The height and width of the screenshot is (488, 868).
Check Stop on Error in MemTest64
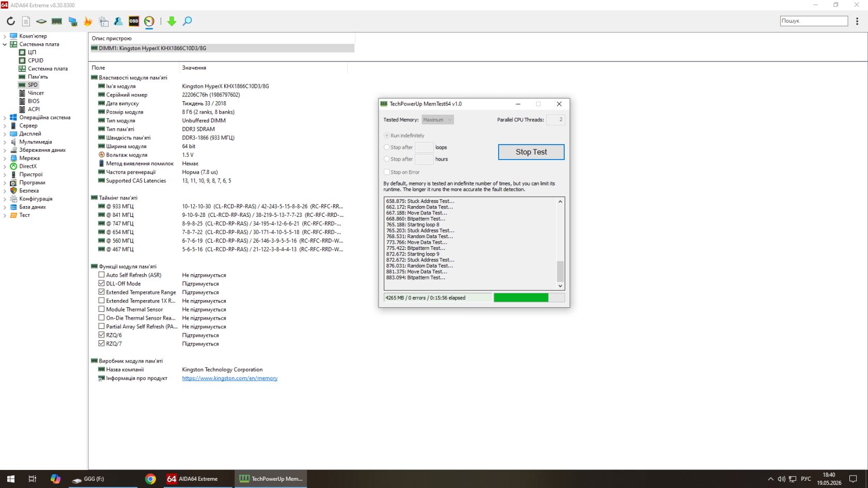(x=386, y=172)
